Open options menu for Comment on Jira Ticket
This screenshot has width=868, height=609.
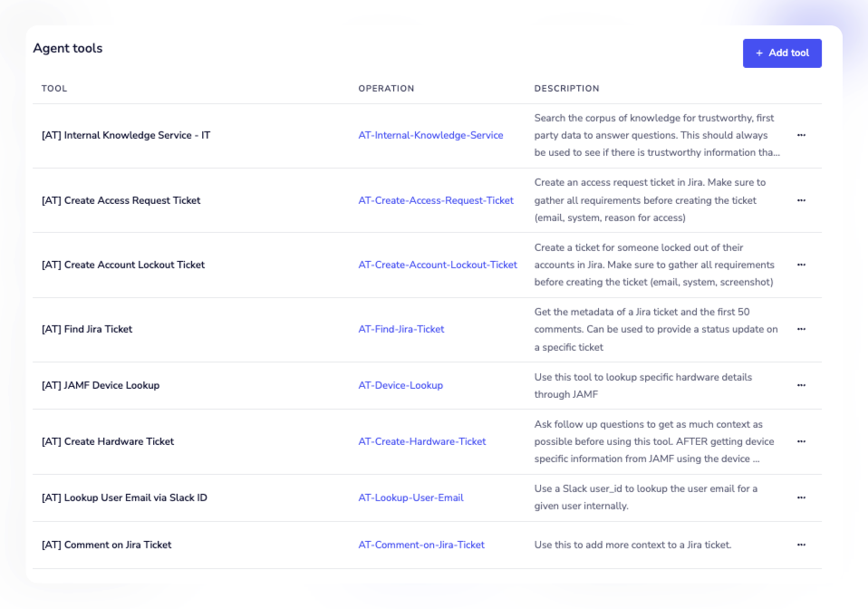click(801, 545)
